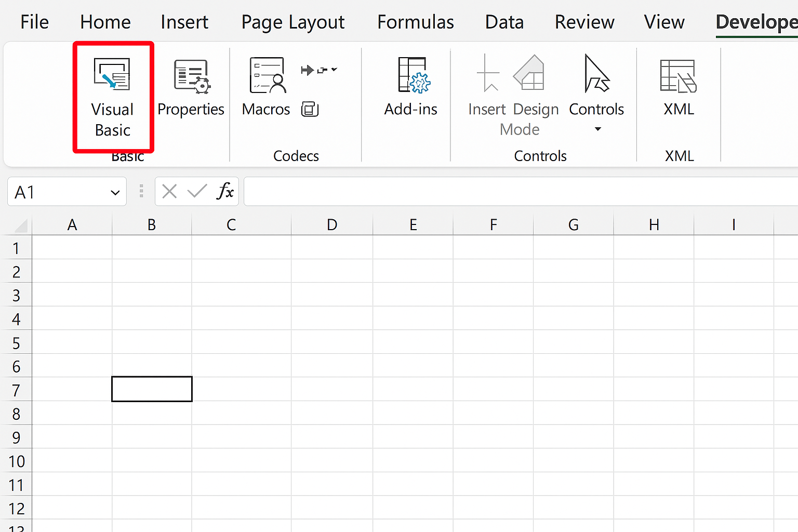The width and height of the screenshot is (798, 532).
Task: Select column C header
Action: click(x=242, y=225)
